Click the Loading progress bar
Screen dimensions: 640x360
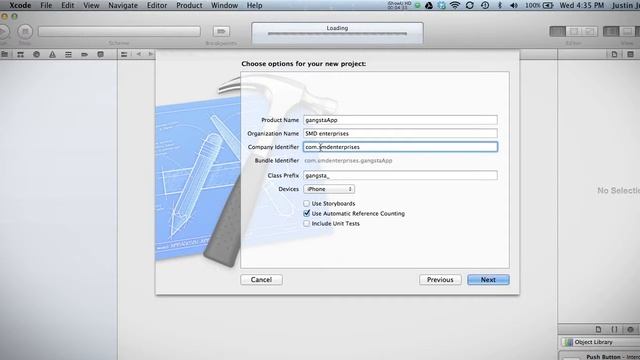(337, 33)
